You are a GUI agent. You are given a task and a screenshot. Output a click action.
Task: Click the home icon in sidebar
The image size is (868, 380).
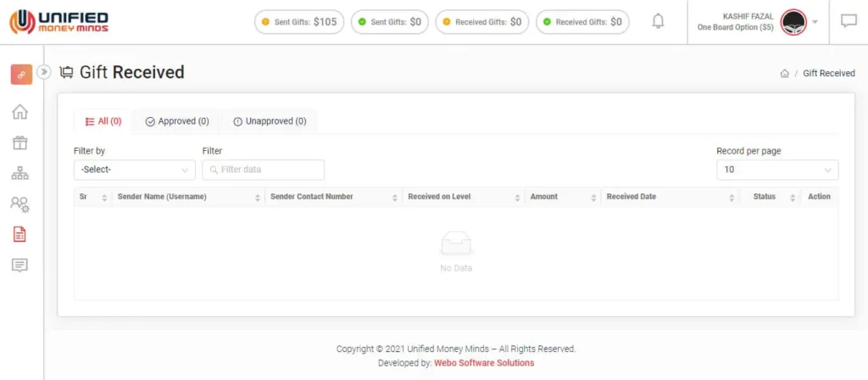point(19,112)
